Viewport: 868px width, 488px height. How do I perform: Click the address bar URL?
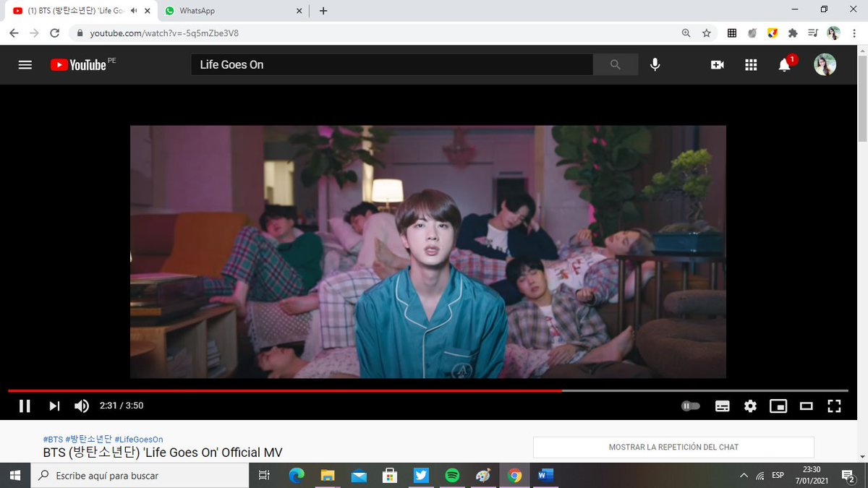164,33
